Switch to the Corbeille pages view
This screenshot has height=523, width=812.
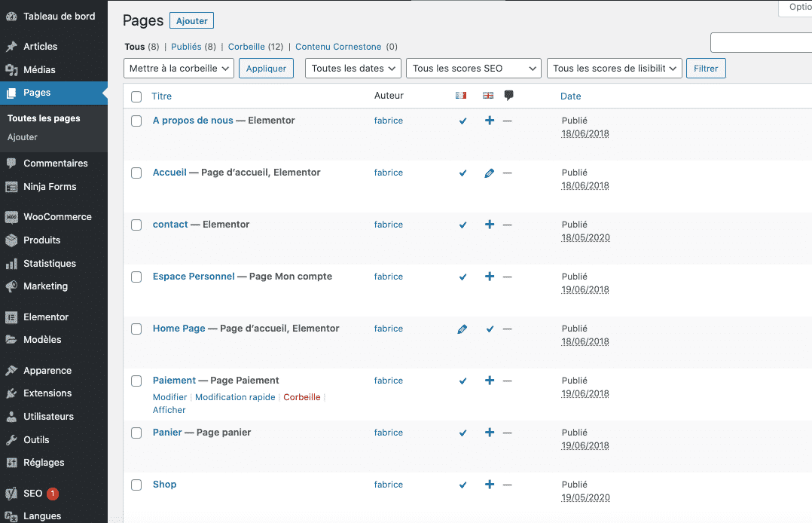point(246,47)
